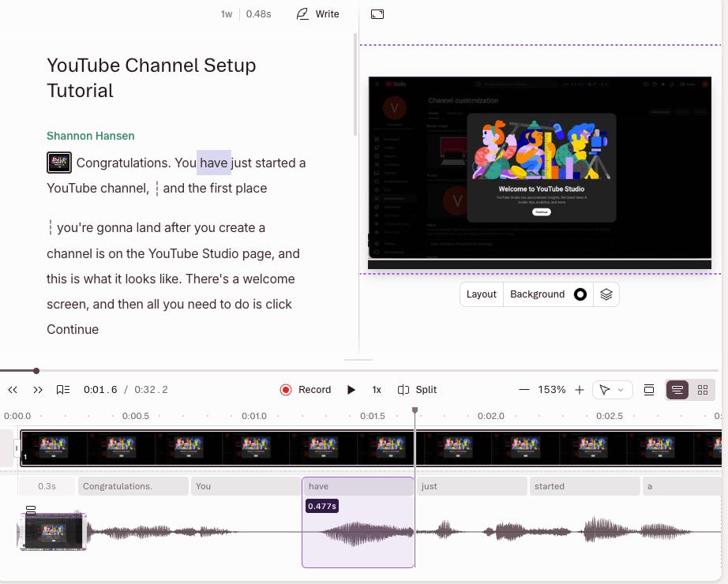Switch to grid storyboard view

tap(703, 390)
